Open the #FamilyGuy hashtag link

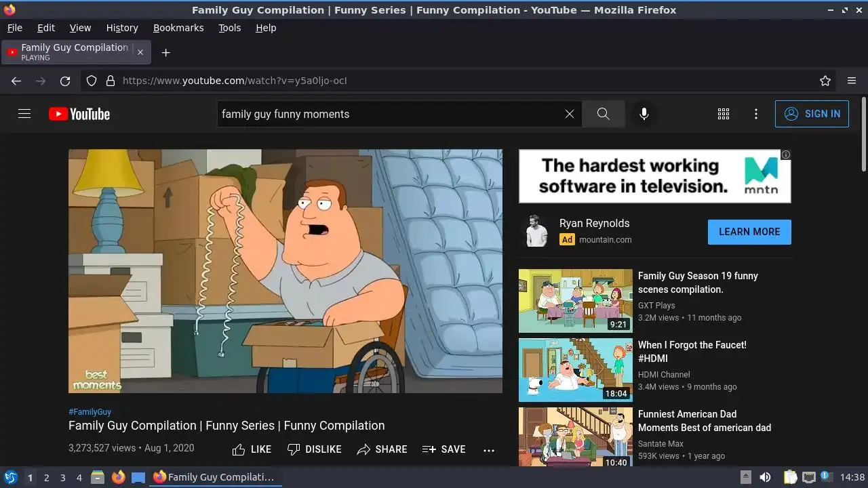(90, 411)
